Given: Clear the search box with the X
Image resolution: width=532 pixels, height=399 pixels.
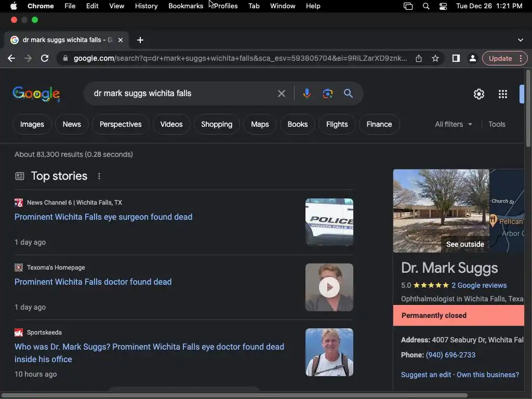Looking at the screenshot, I should click(x=281, y=94).
